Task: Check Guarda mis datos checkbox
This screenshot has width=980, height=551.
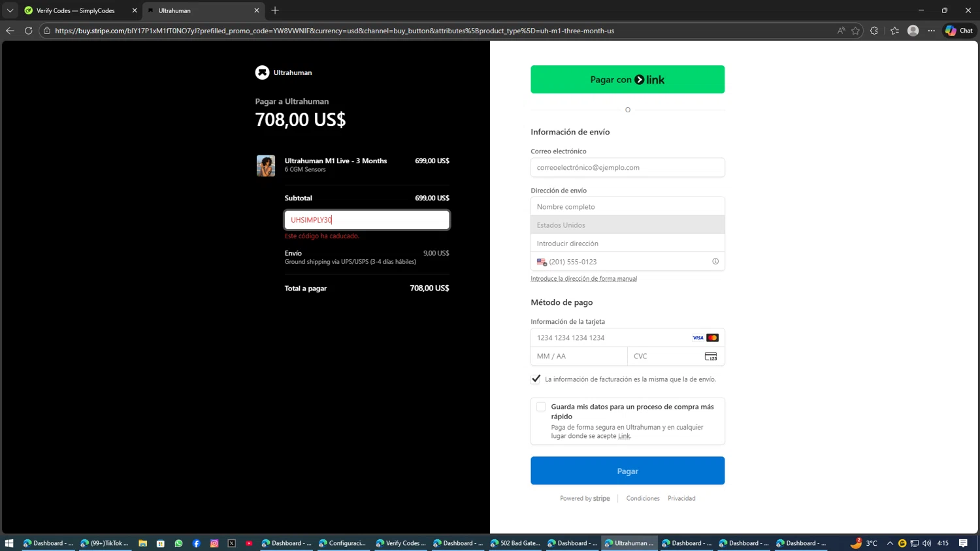Action: pyautogui.click(x=541, y=407)
